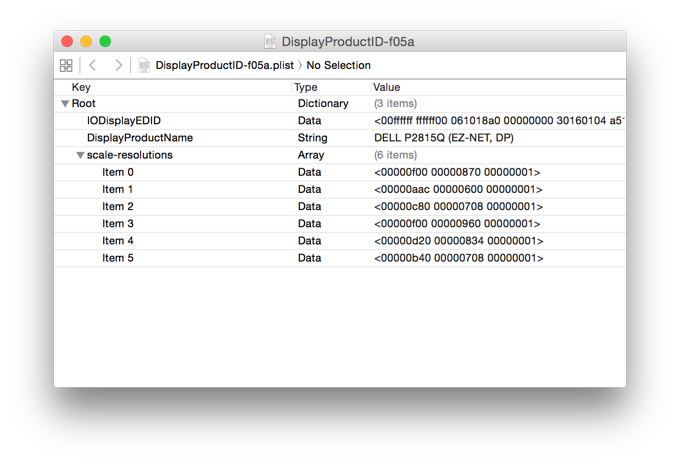This screenshot has height=464, width=680.
Task: Click the Value column header
Action: pos(386,87)
